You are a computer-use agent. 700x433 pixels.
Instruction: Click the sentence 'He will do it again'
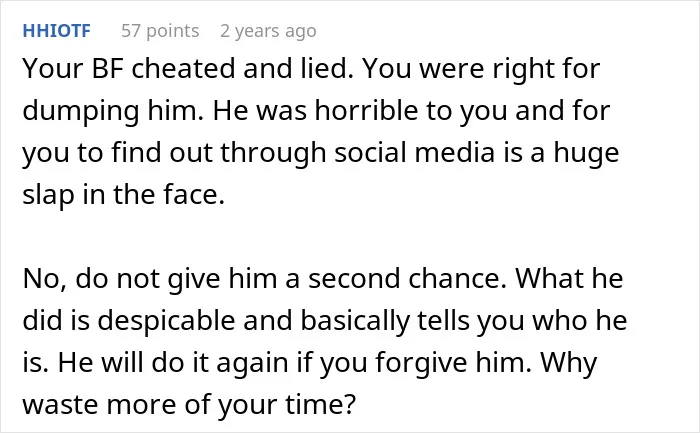click(173, 363)
